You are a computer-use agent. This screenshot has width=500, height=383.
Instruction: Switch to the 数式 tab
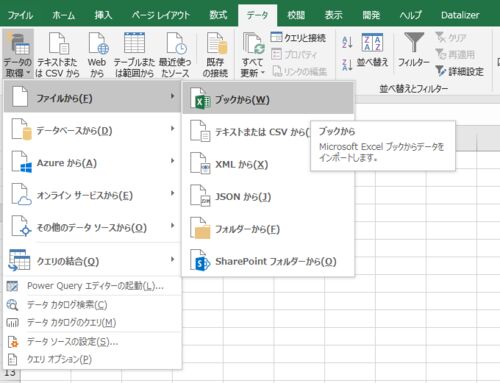[218, 15]
